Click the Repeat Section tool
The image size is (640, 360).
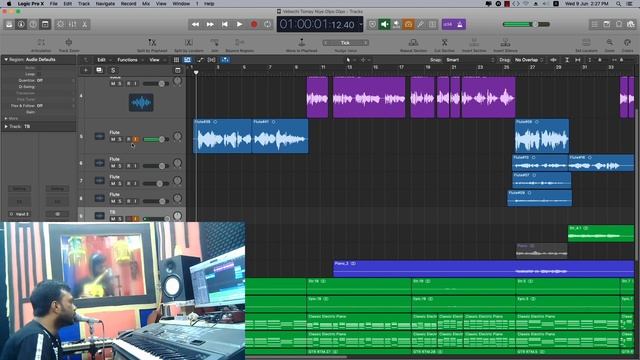tap(413, 45)
